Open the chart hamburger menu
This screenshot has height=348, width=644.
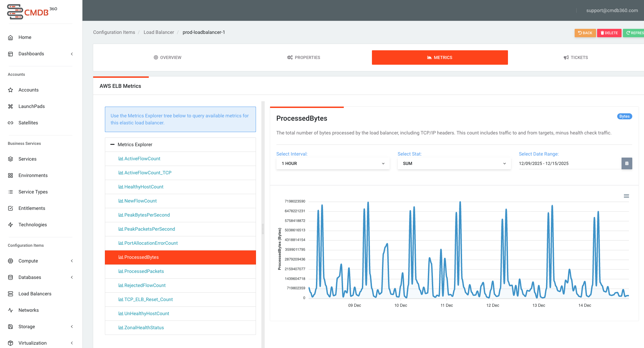(626, 196)
